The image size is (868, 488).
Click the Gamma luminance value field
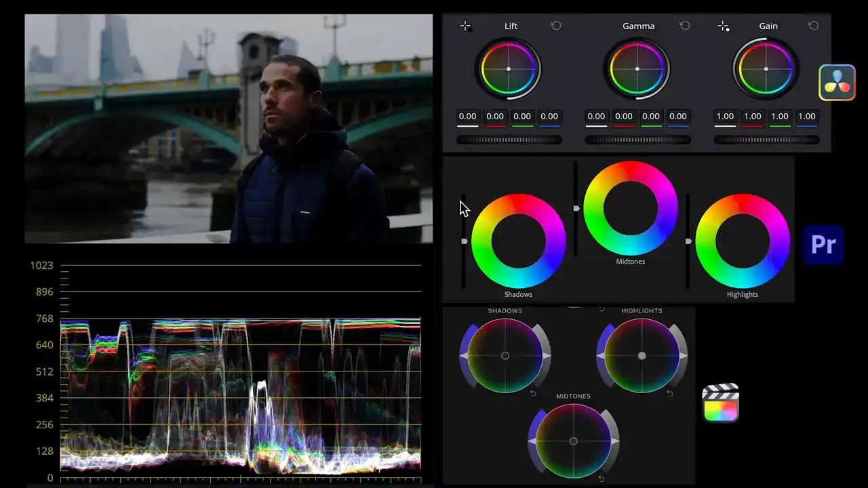tap(596, 117)
